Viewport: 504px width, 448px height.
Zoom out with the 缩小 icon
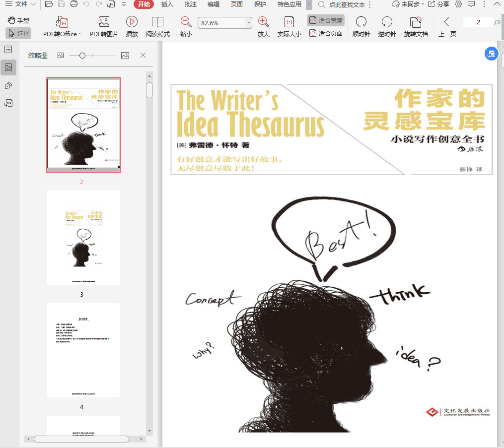[186, 22]
